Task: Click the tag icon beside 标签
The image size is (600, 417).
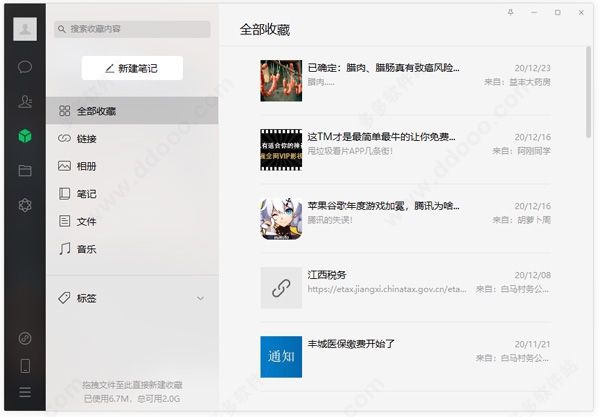Action: tap(64, 298)
